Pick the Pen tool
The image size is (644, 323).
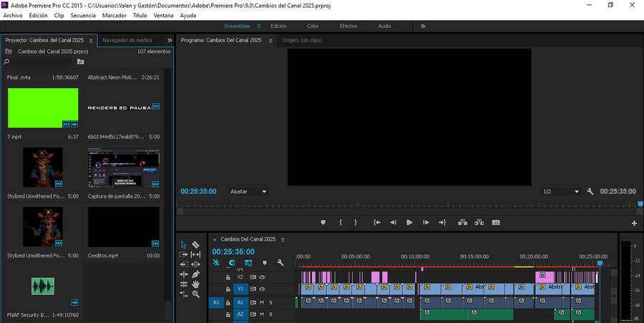195,274
